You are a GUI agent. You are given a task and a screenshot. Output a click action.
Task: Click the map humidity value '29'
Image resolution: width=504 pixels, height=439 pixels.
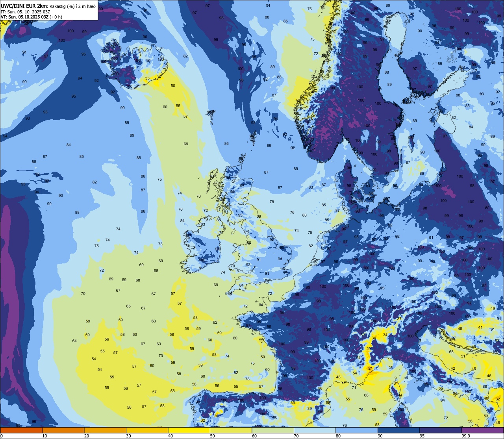[369, 349]
